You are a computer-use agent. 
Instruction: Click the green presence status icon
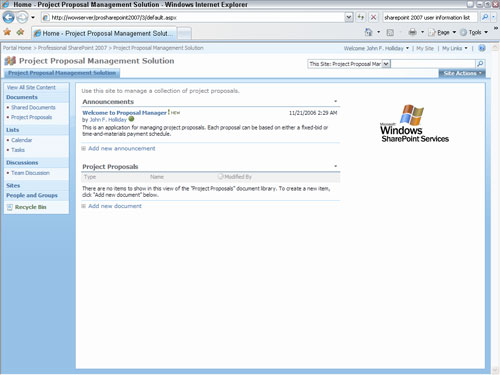pos(131,119)
